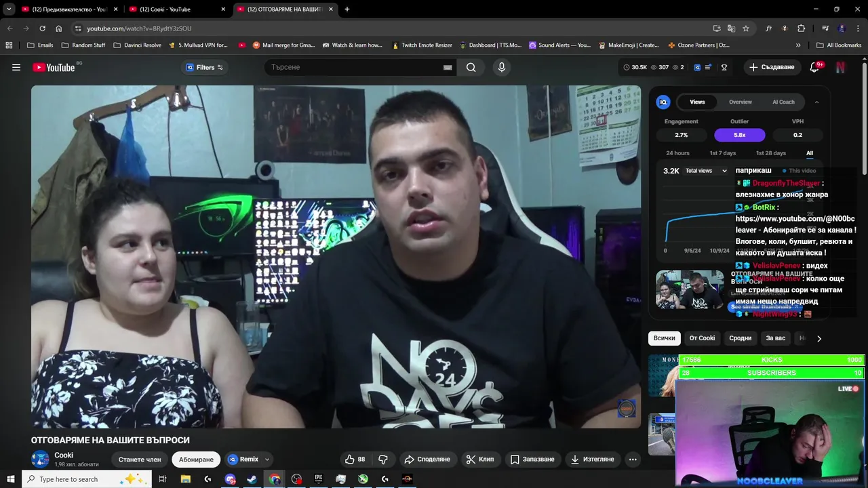Select the vidIQ Views tab
868x488 pixels.
[697, 102]
